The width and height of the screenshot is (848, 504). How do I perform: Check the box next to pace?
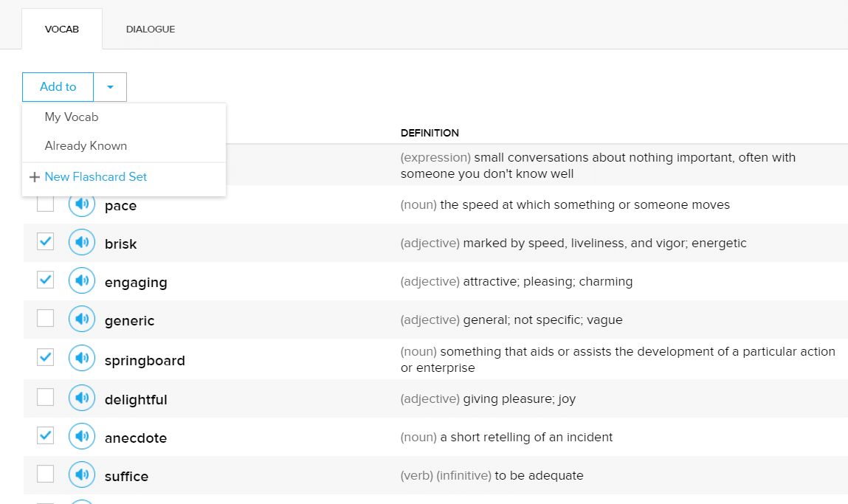pyautogui.click(x=46, y=204)
